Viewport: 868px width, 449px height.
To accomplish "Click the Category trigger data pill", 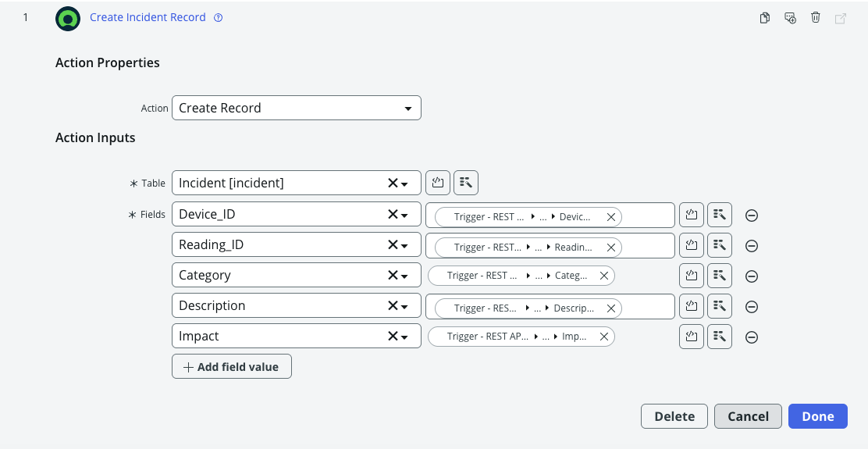I will coord(521,275).
